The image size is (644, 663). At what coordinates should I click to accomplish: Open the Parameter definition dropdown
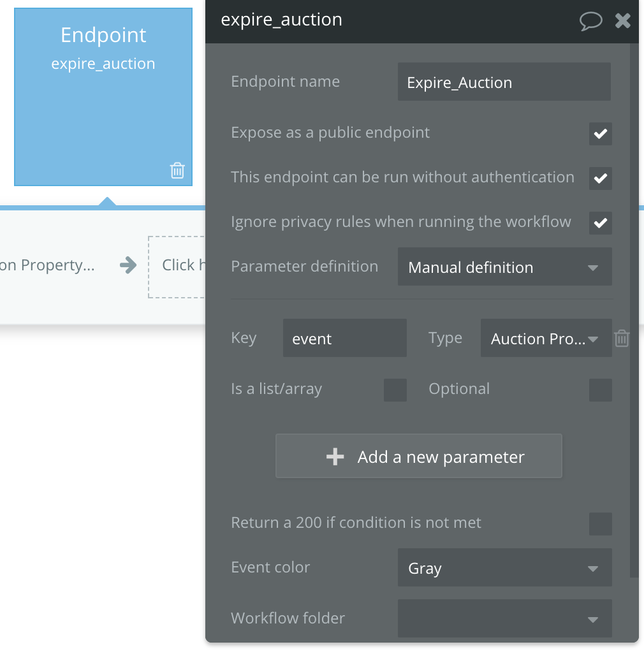[x=504, y=267]
